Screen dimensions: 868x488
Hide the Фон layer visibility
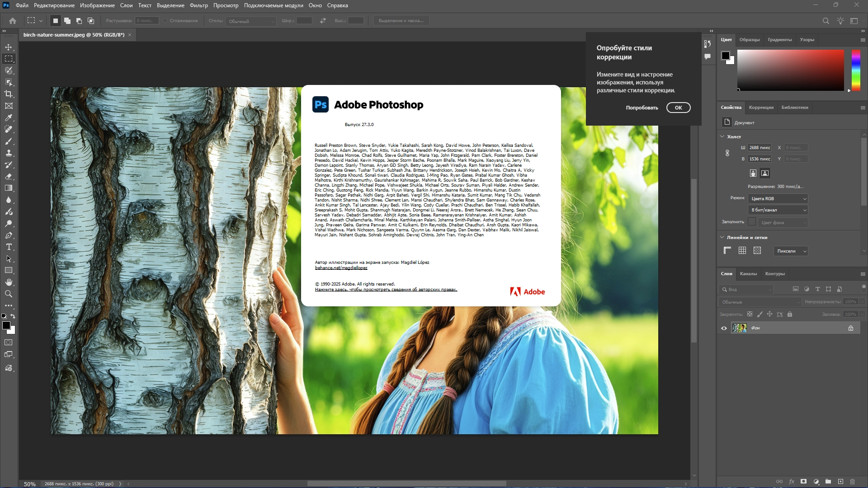click(x=724, y=328)
